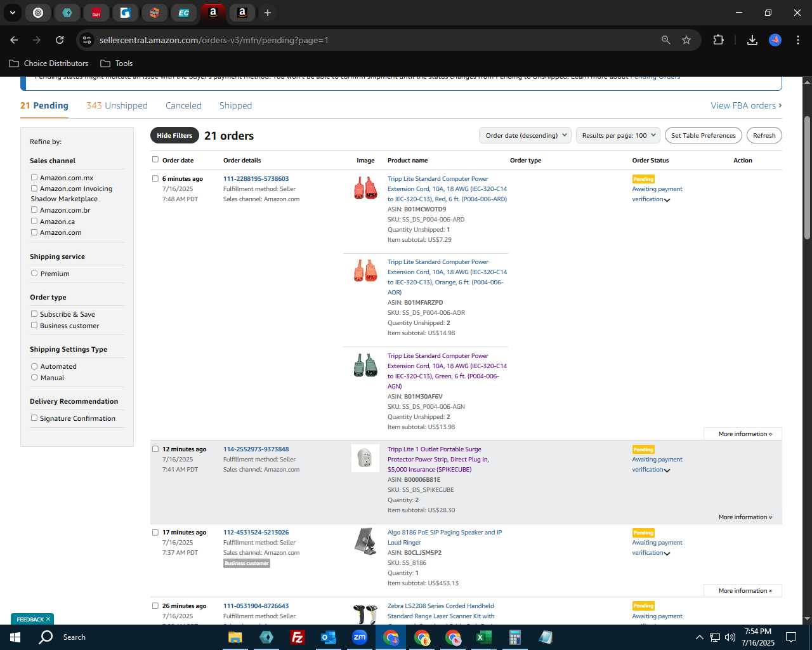The image size is (812, 650).
Task: Click Set Table Preferences
Action: click(703, 135)
